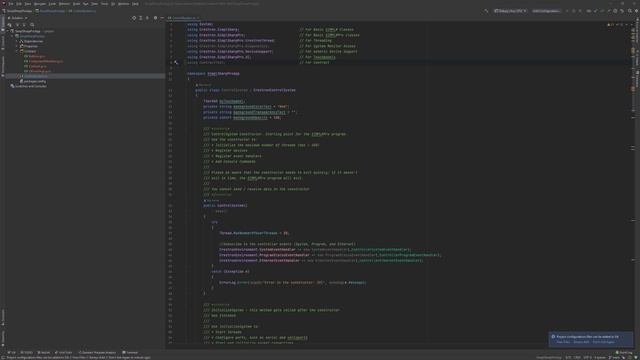Open the Git tool window tab
This screenshot has width=640, height=360.
point(12,353)
